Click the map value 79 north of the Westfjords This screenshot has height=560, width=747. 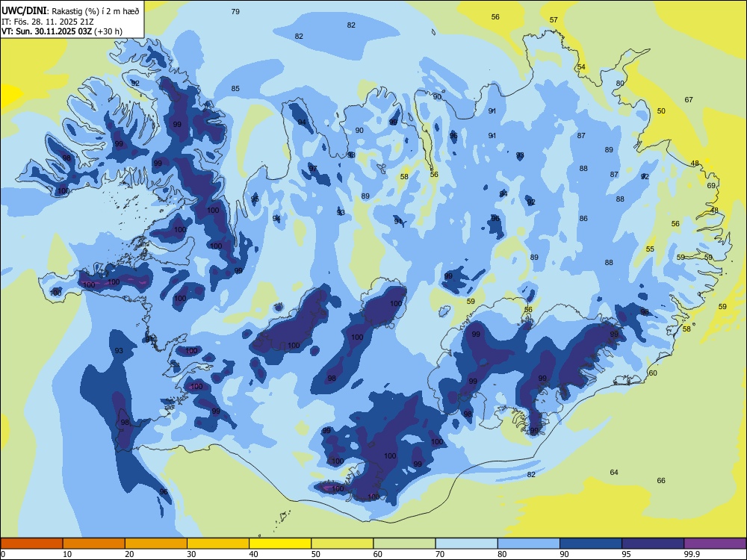tap(235, 11)
